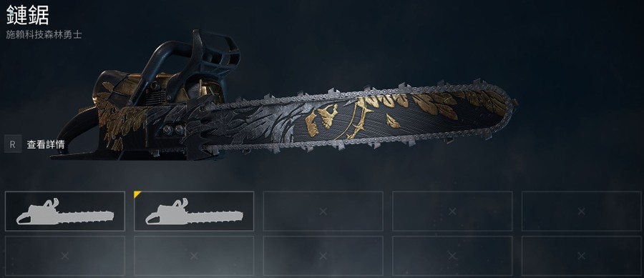Select the chainsaw slot marked with yellow corner
Image resolution: width=644 pixels, height=278 pixels.
click(x=194, y=211)
